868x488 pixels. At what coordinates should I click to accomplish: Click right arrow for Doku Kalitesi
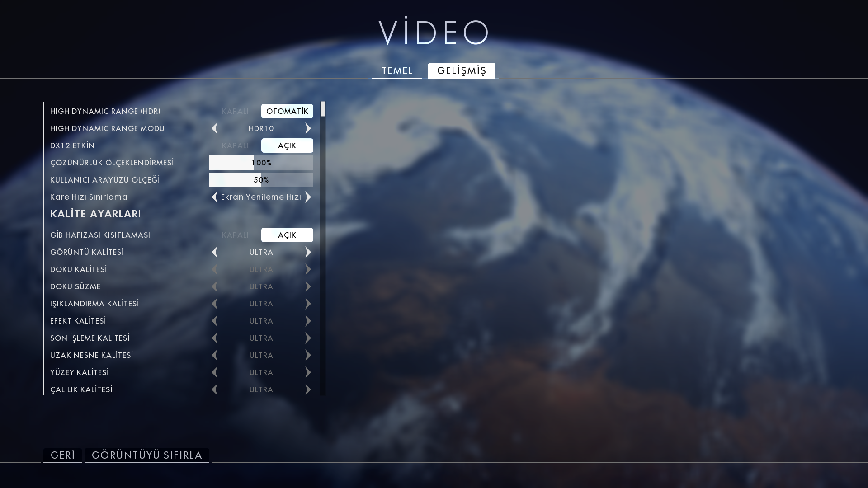(308, 269)
